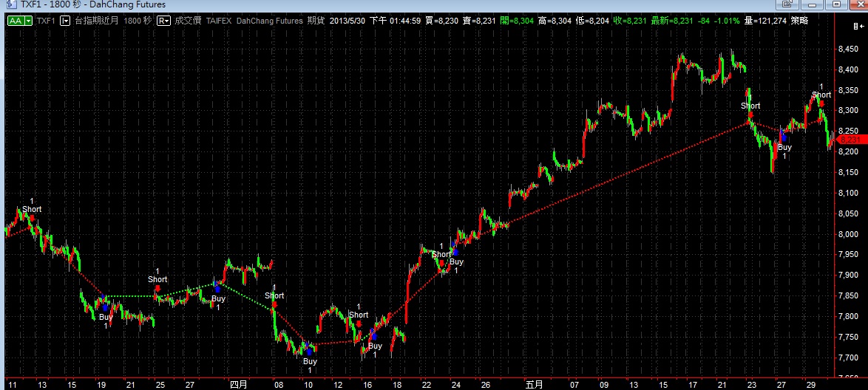
Task: Click the red 8,231 current price marker
Action: click(850, 140)
